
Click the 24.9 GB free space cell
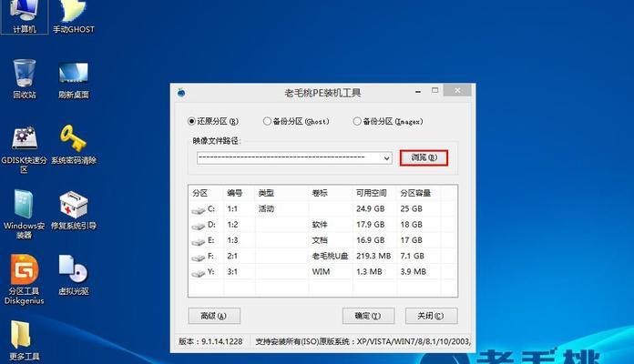click(x=371, y=209)
